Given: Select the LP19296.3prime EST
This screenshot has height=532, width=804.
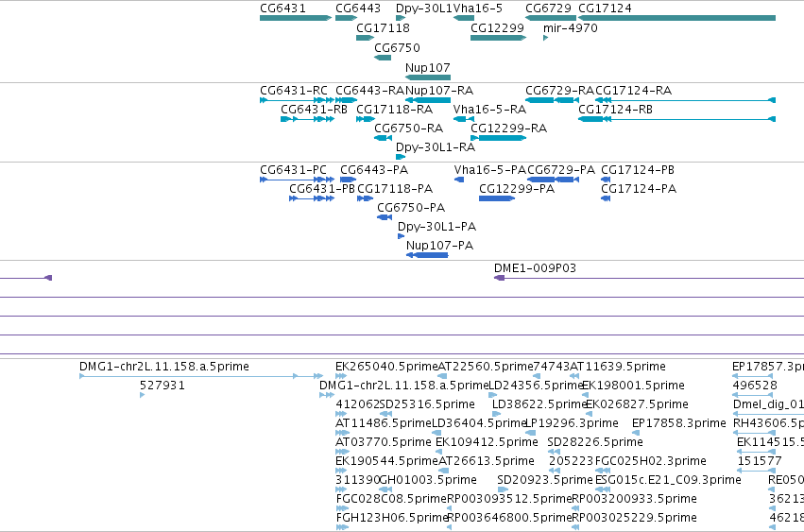Looking at the screenshot, I should point(531,433).
